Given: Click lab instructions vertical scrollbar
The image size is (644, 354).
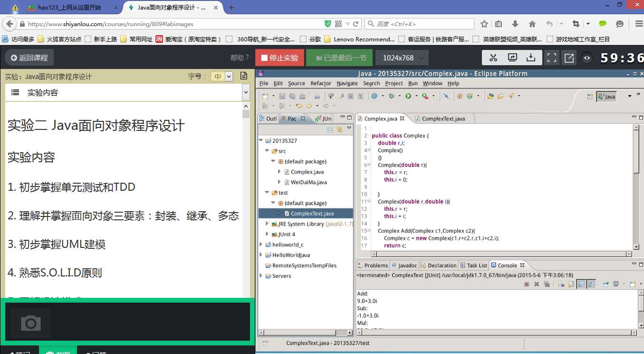Looking at the screenshot, I should (246, 200).
